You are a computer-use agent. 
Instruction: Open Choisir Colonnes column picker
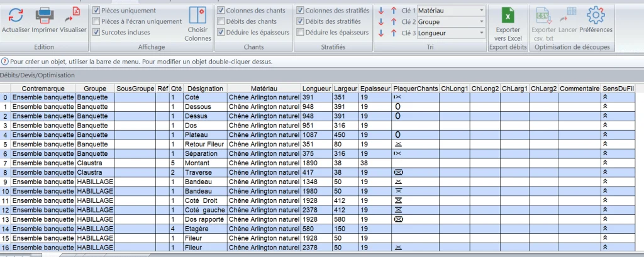(x=197, y=24)
